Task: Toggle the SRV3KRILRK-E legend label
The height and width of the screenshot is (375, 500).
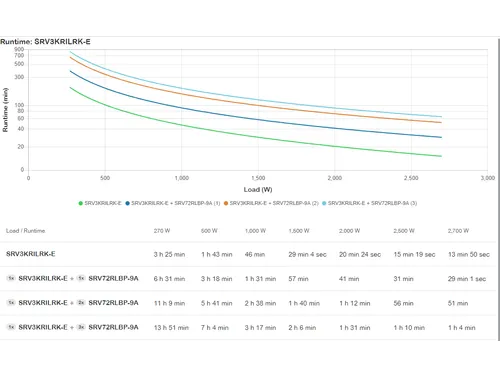Action: [103, 203]
